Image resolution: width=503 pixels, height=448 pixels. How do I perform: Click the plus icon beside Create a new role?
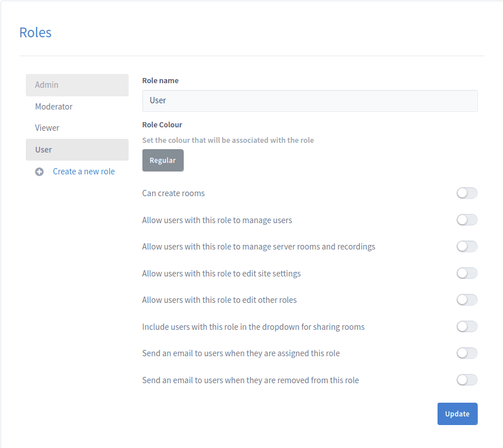pos(39,172)
